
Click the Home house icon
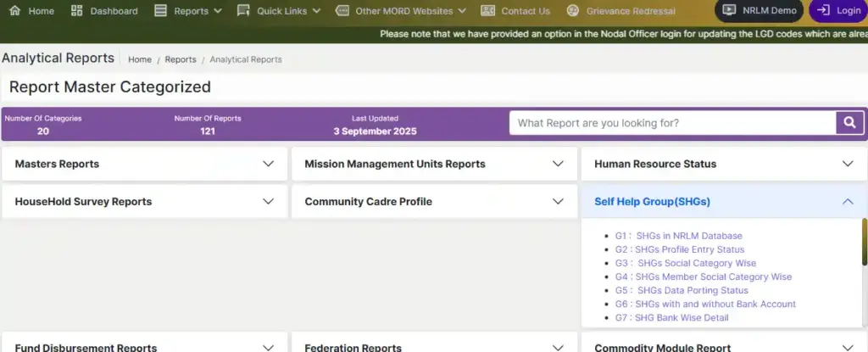(x=14, y=11)
